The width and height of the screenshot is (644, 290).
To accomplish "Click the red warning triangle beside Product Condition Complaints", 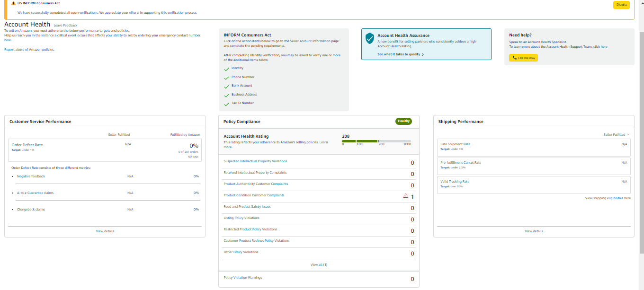I will coord(405,195).
